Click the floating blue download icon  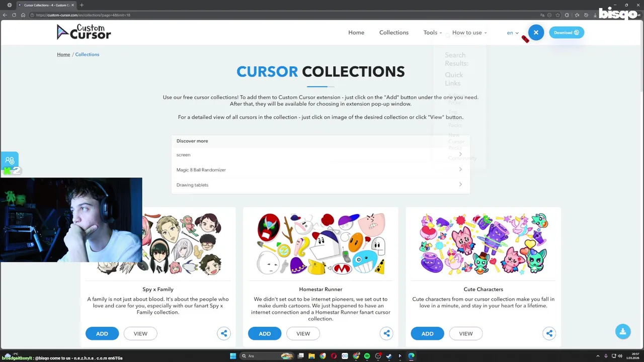622,331
